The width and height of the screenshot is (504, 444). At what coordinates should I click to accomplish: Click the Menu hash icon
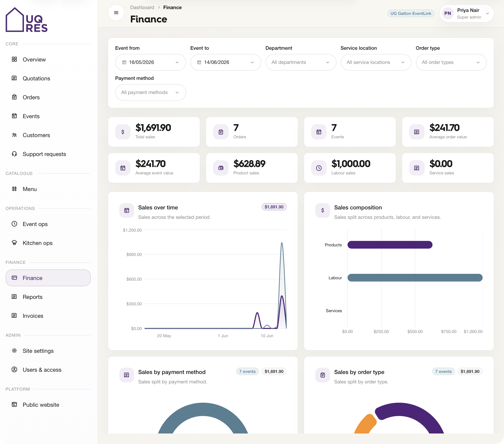(x=14, y=189)
